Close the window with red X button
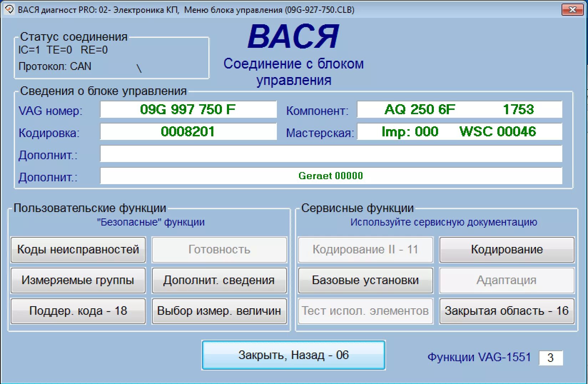This screenshot has height=384, width=588. point(572,10)
